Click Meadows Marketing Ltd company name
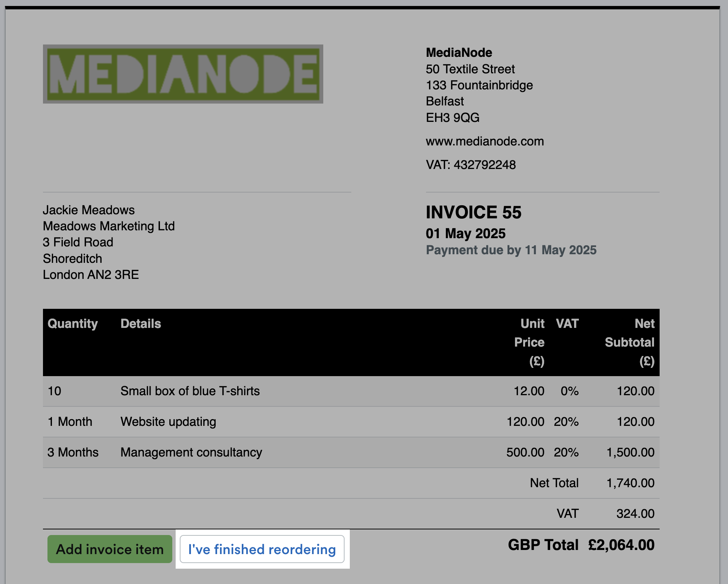The width and height of the screenshot is (728, 584). click(109, 226)
